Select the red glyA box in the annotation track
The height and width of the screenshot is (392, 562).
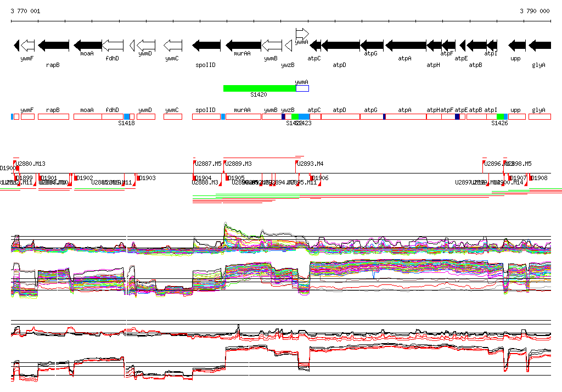click(x=540, y=116)
